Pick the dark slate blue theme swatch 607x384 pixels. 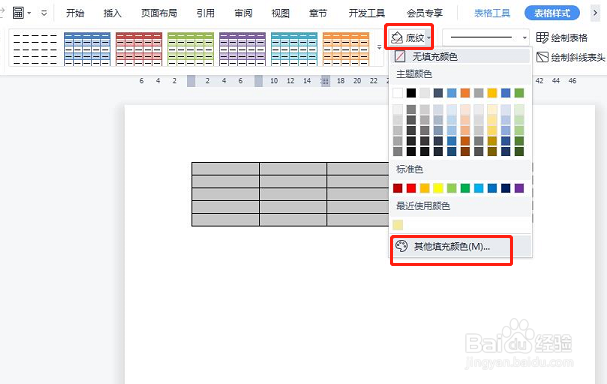438,93
